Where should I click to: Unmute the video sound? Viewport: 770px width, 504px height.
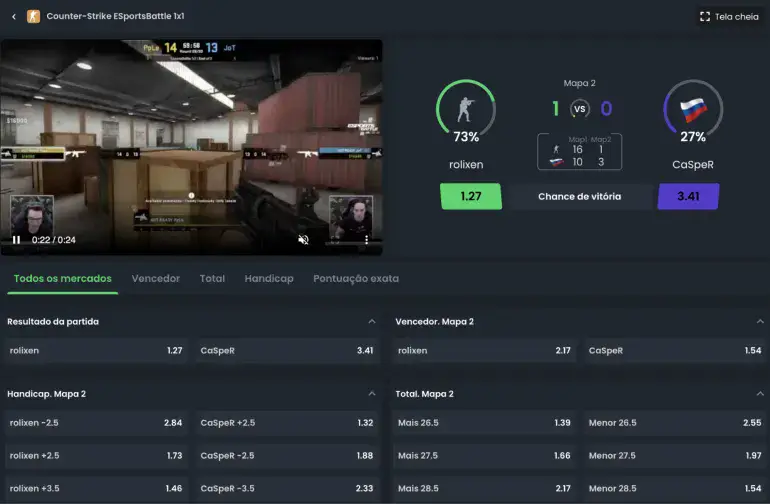pyautogui.click(x=303, y=240)
